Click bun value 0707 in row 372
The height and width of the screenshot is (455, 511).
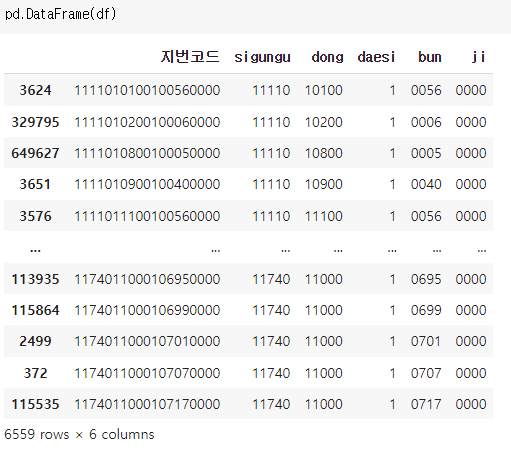click(426, 373)
